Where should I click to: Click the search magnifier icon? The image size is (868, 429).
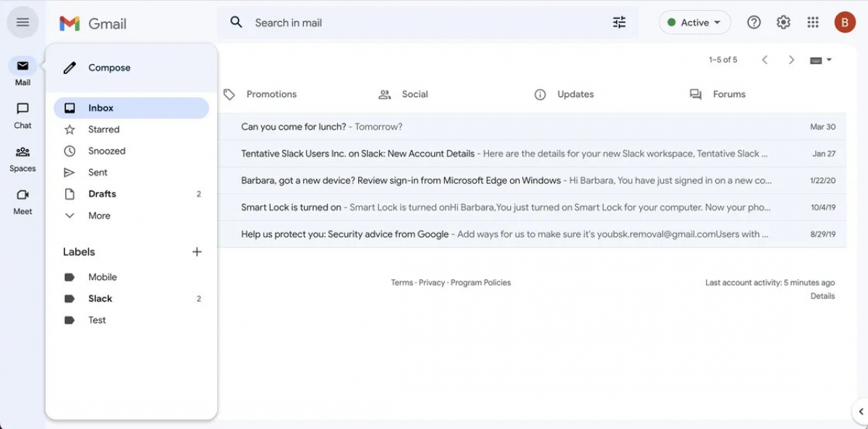pos(237,22)
